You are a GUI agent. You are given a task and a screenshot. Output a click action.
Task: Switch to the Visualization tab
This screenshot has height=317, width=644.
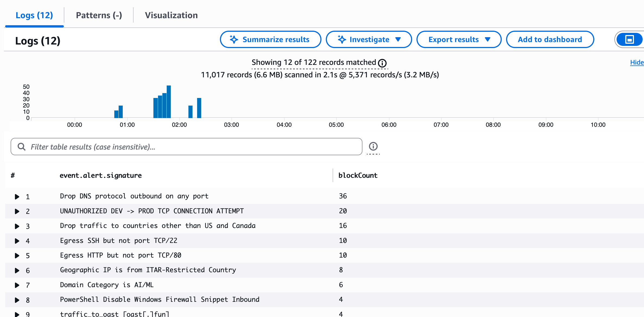171,15
